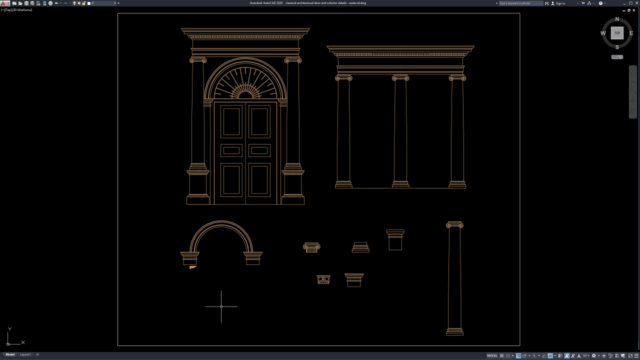Open the [2D Wireframe] visual style menu
The width and height of the screenshot is (640, 360).
(x=21, y=10)
